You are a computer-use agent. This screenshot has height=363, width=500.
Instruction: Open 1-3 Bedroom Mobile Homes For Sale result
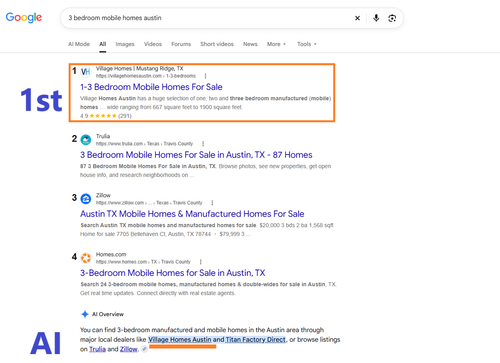(151, 87)
